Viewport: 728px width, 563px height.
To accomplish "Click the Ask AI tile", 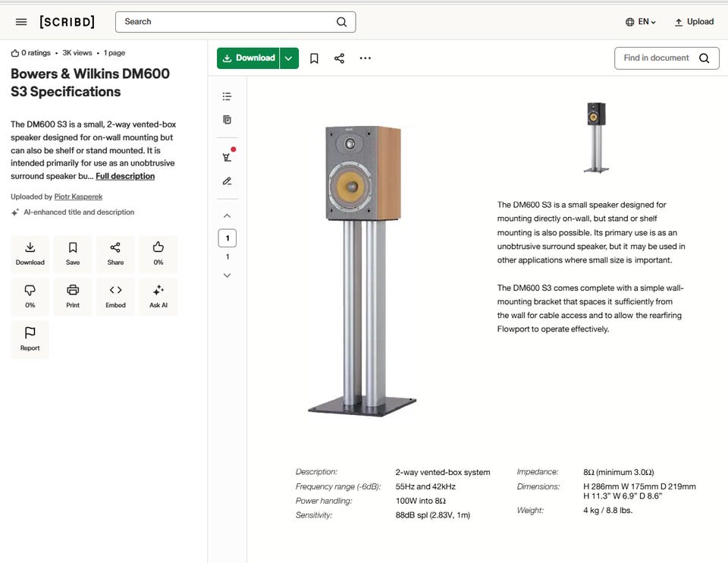I will [x=158, y=297].
